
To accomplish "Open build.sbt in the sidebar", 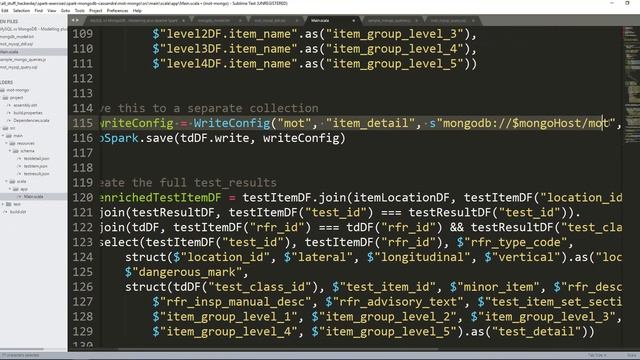I will 18,212.
